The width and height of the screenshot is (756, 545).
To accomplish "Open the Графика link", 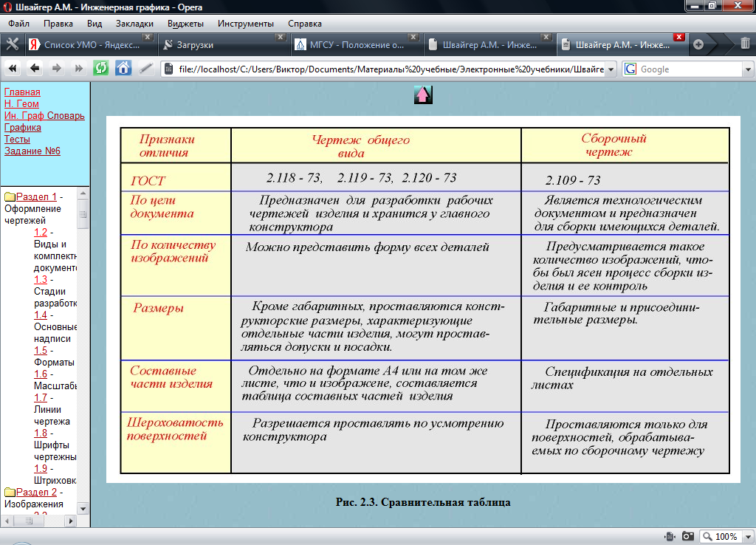I will [23, 127].
